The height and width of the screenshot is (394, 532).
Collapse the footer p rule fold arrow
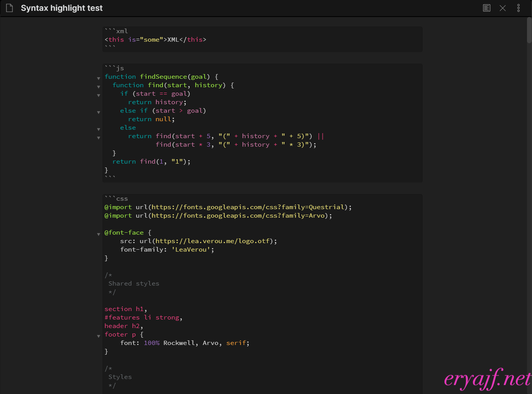99,336
